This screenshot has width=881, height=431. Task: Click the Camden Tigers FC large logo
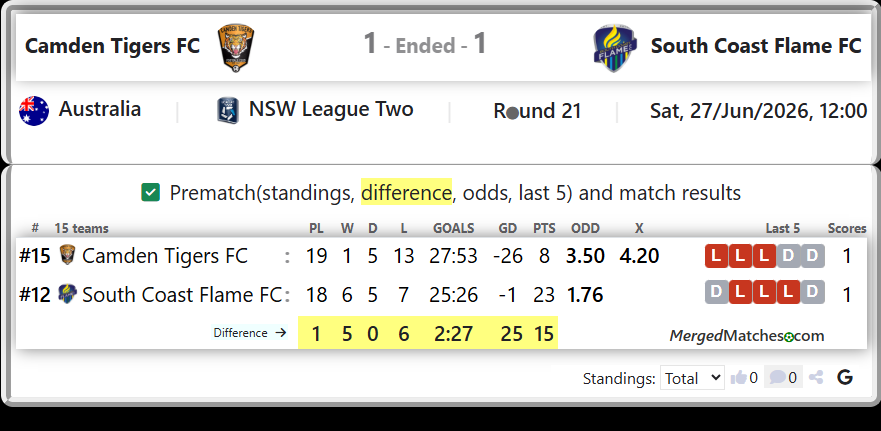pos(237,47)
